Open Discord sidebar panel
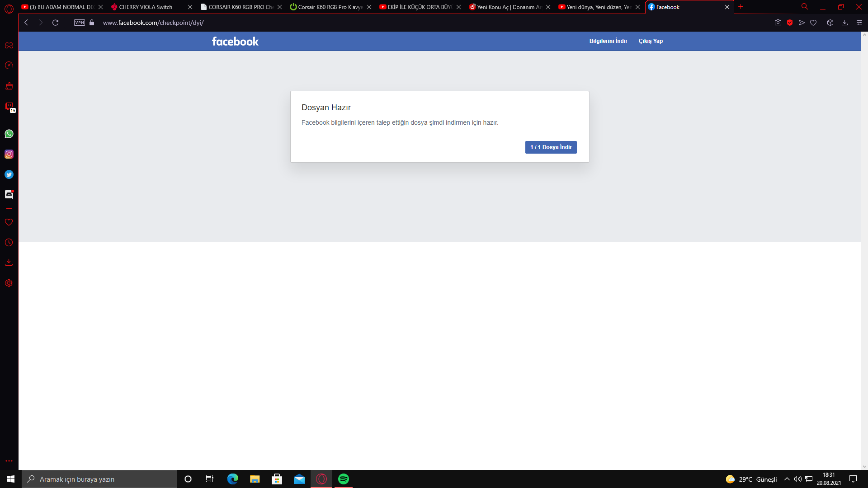 point(9,194)
